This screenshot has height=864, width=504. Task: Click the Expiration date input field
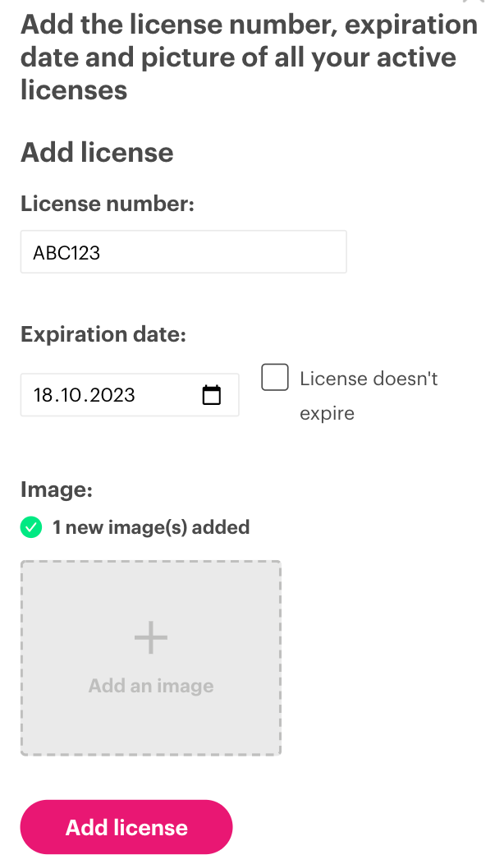pos(130,395)
